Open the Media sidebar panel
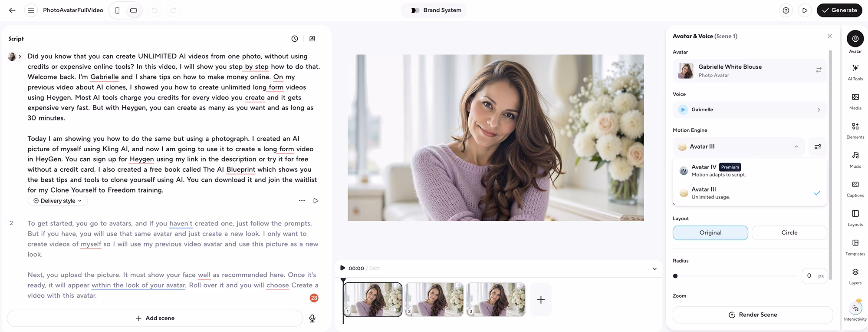The image size is (868, 332). tap(855, 101)
